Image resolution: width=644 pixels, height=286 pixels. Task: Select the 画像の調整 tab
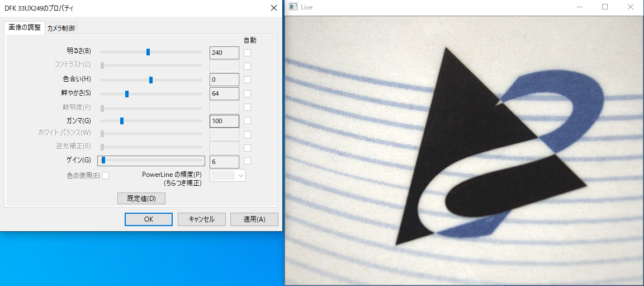pos(25,27)
